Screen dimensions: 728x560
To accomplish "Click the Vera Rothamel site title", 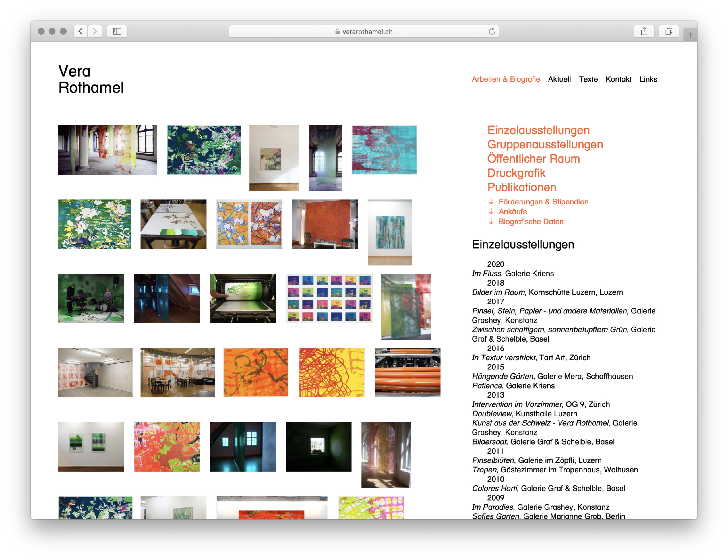I will pyautogui.click(x=91, y=79).
